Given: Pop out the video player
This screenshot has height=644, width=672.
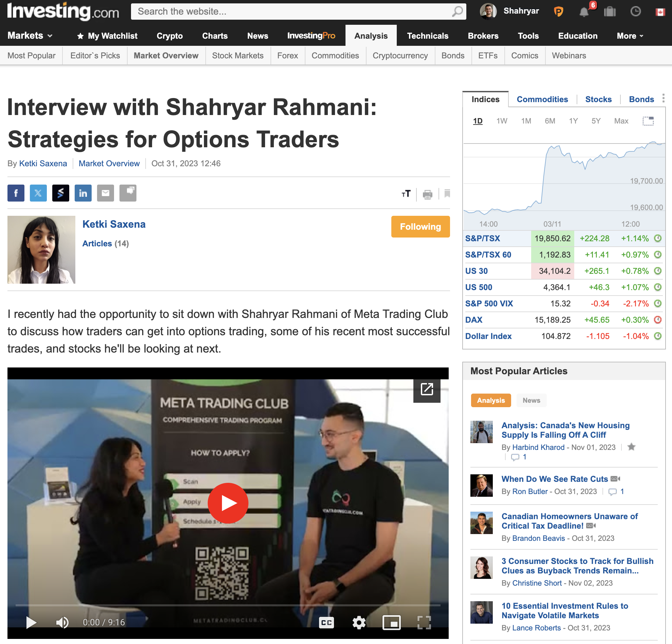Looking at the screenshot, I should pos(427,389).
